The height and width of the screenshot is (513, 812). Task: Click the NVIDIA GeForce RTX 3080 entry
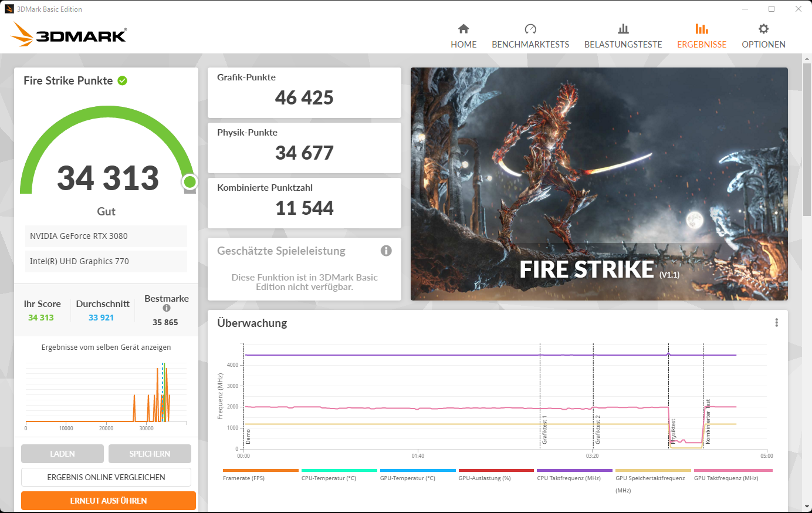[x=106, y=236]
